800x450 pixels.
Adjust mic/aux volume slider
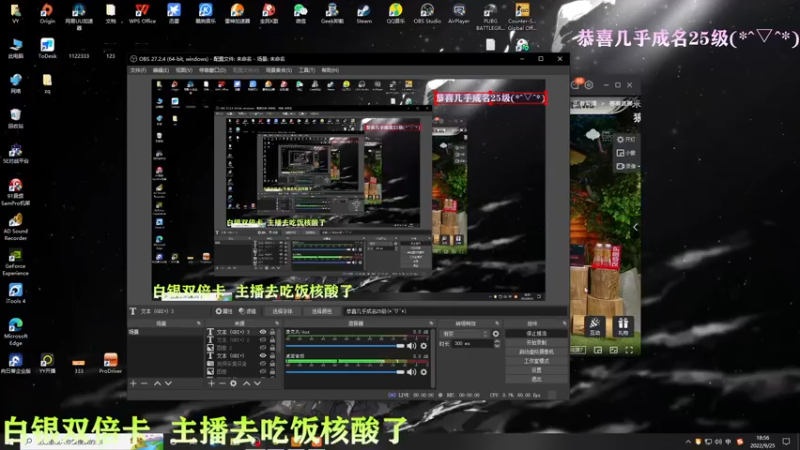click(x=345, y=346)
